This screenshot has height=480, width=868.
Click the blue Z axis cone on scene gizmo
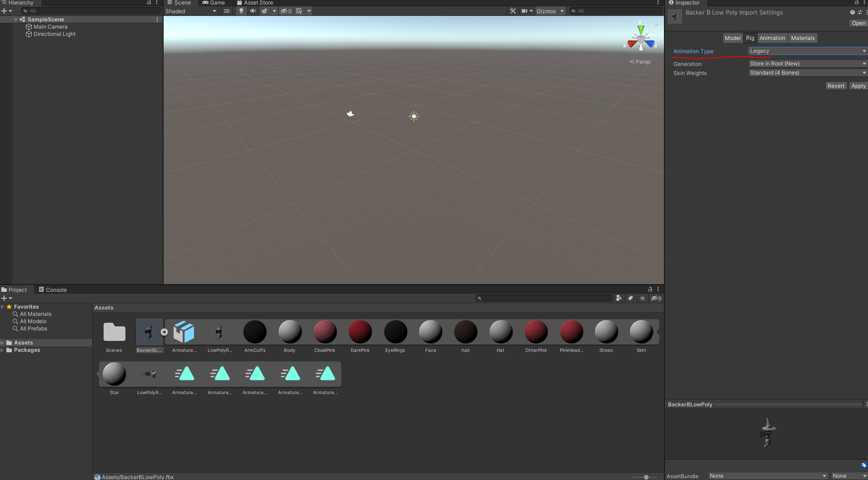tap(650, 44)
